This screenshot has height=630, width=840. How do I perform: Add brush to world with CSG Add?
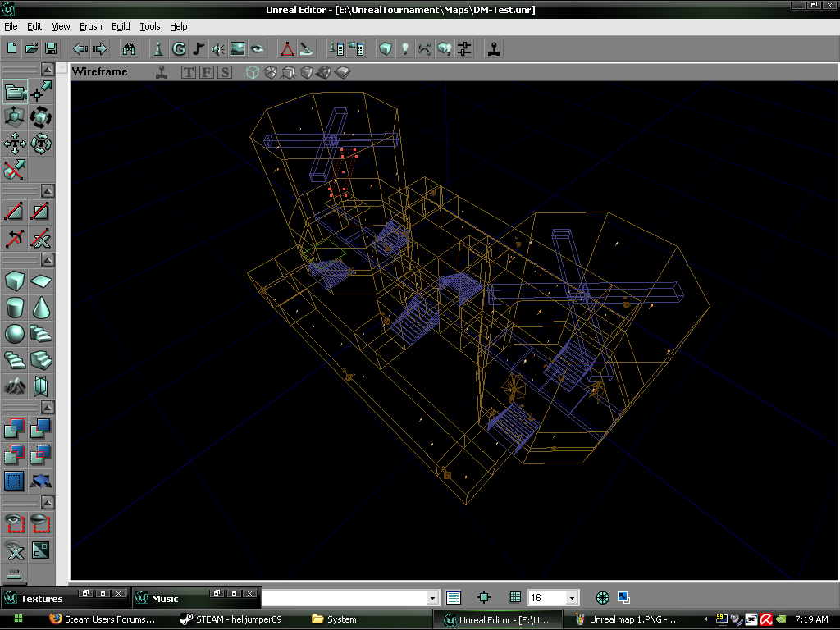(15, 428)
